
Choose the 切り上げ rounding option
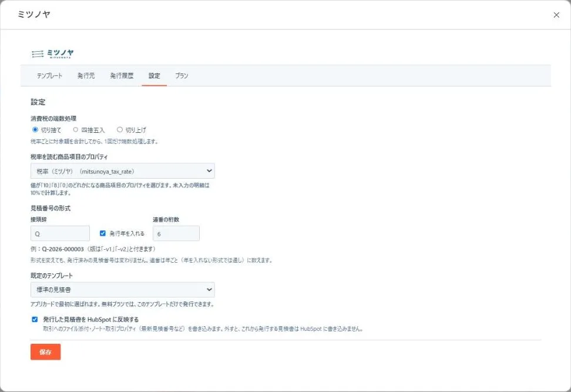click(x=119, y=130)
